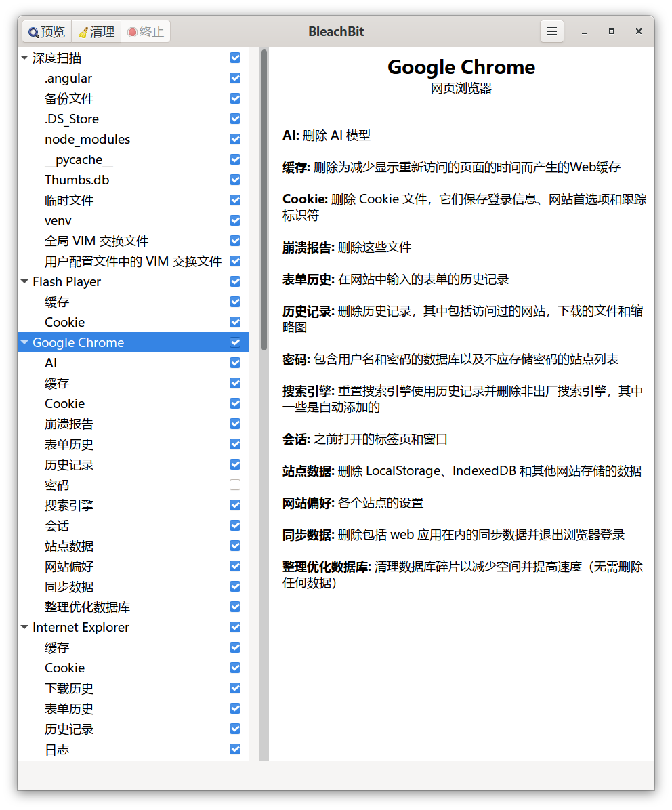
Task: Click the 密码 description paragraph
Action: pyautogui.click(x=450, y=359)
